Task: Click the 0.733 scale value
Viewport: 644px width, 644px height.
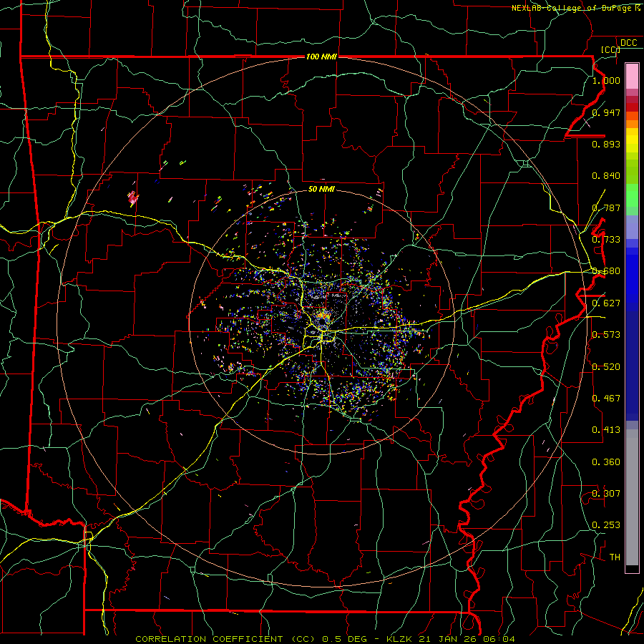Action: click(606, 239)
